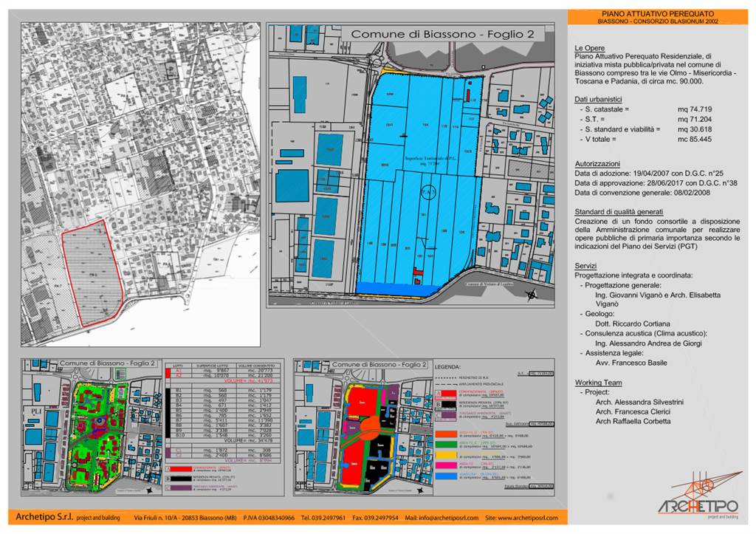Click the 'Comune di Biassono - Foglio 2' title on the large map
The image size is (756, 534).
443,34
